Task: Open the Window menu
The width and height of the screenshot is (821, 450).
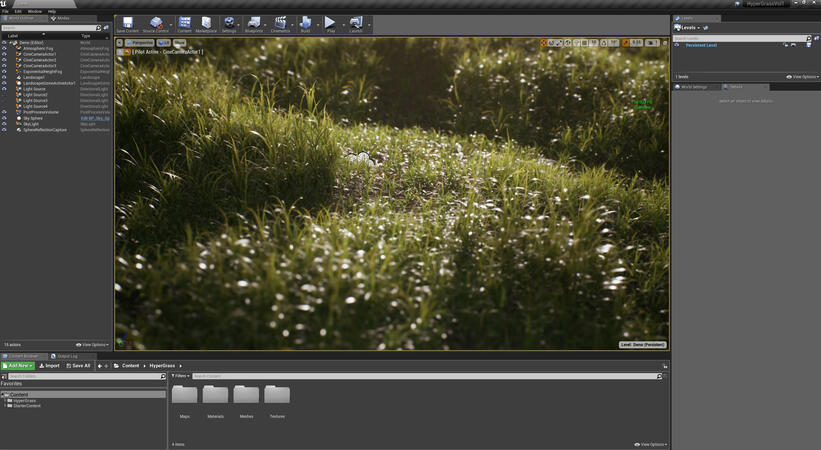Action: tap(34, 11)
